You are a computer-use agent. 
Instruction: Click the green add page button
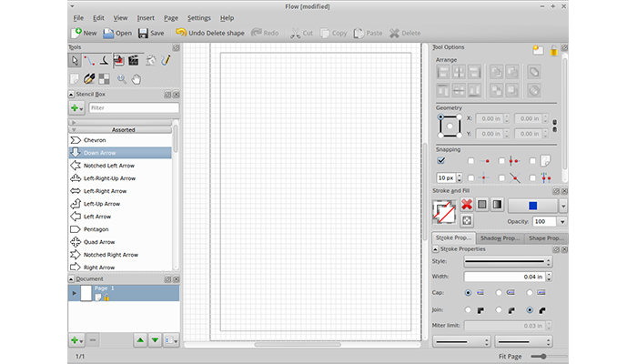point(74,339)
